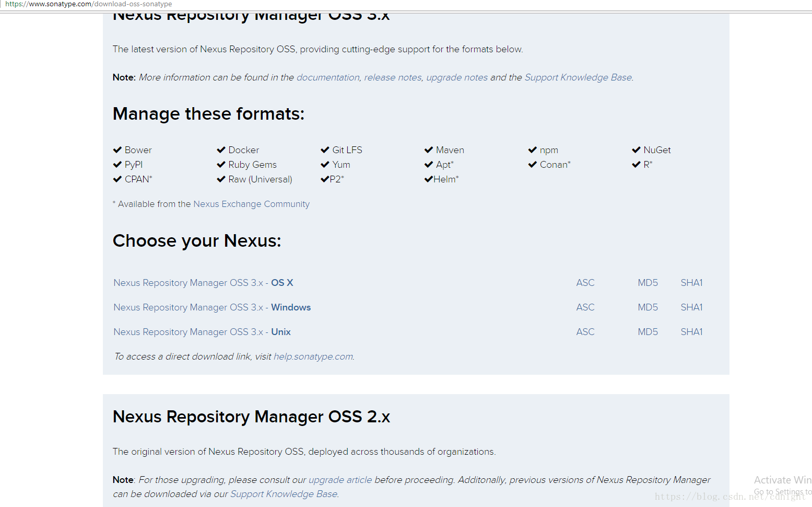
Task: Open the MD5 checksum for Windows
Action: 648,307
